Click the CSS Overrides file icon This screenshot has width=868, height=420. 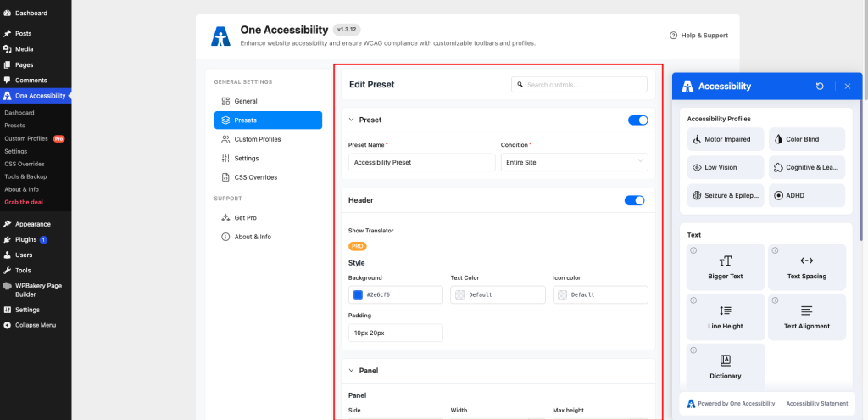pyautogui.click(x=225, y=177)
